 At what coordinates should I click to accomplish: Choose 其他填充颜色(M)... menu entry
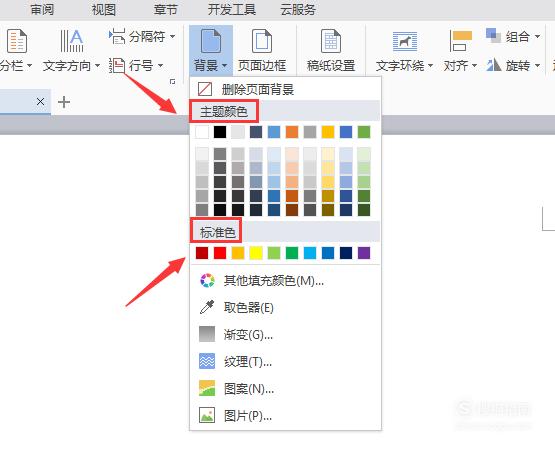coord(285,280)
